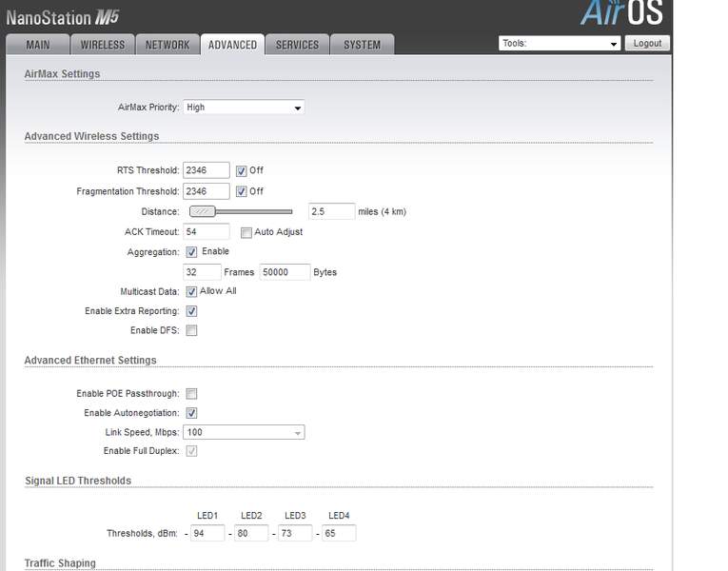Click the Distance slider handle

[203, 211]
